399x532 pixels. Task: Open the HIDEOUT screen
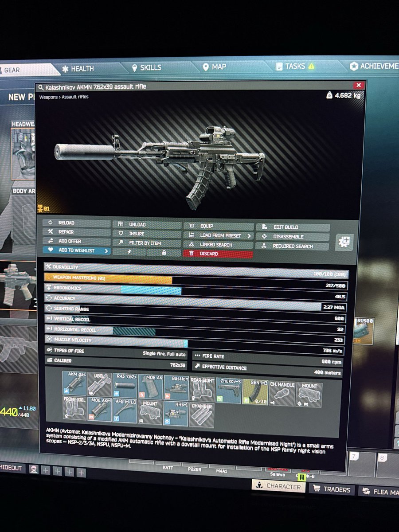(x=13, y=468)
